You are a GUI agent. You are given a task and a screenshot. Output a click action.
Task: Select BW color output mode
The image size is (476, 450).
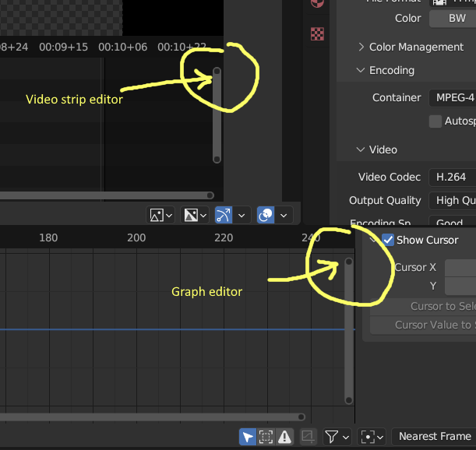coord(453,18)
